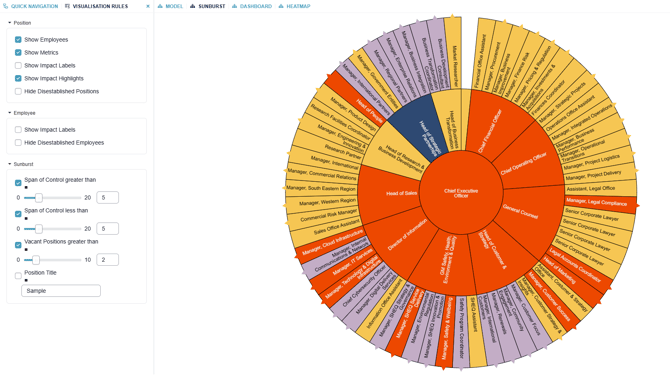Click the Heatmap tab icon
670x380 pixels.
coord(281,6)
